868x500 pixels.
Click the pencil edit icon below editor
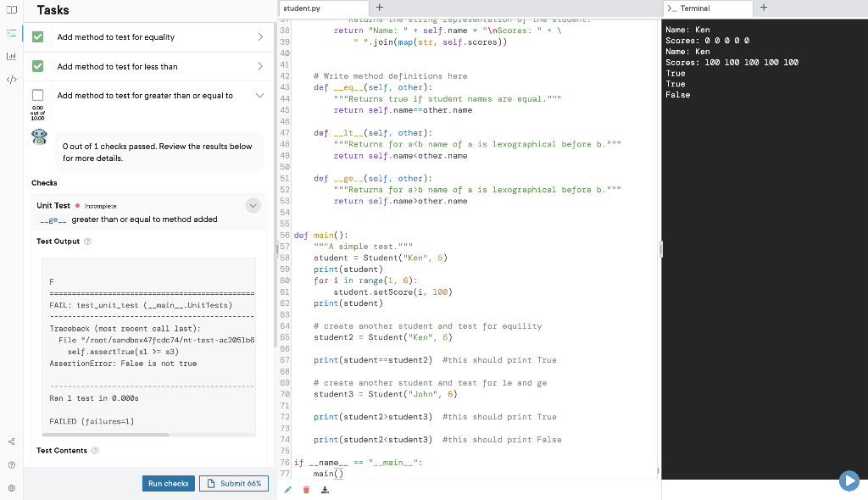[x=288, y=490]
